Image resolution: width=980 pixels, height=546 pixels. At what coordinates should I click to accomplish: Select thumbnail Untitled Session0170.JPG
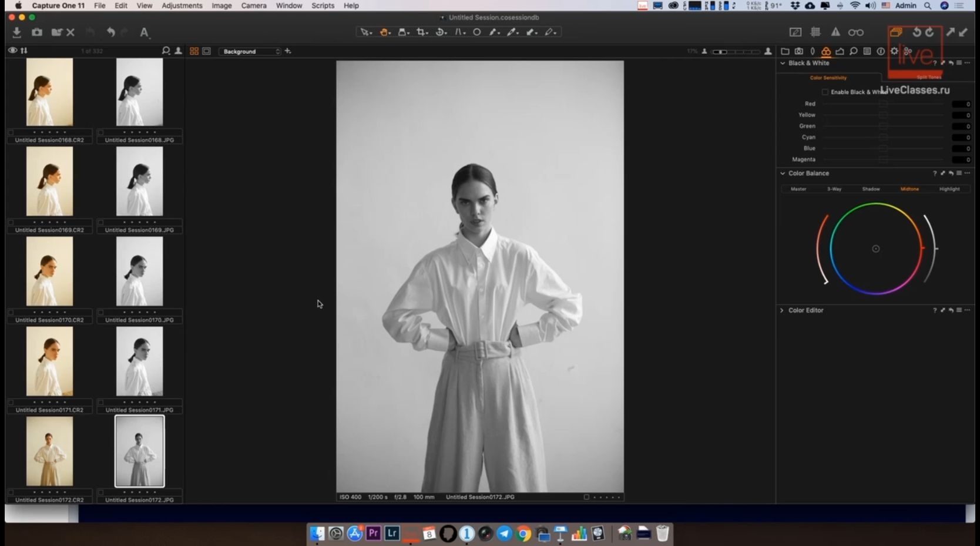139,272
